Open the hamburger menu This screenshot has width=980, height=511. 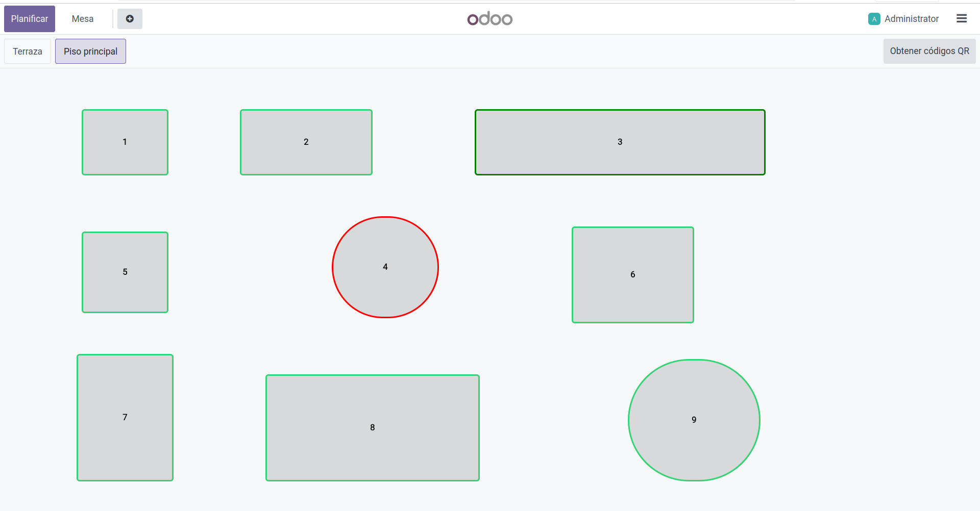coord(962,19)
